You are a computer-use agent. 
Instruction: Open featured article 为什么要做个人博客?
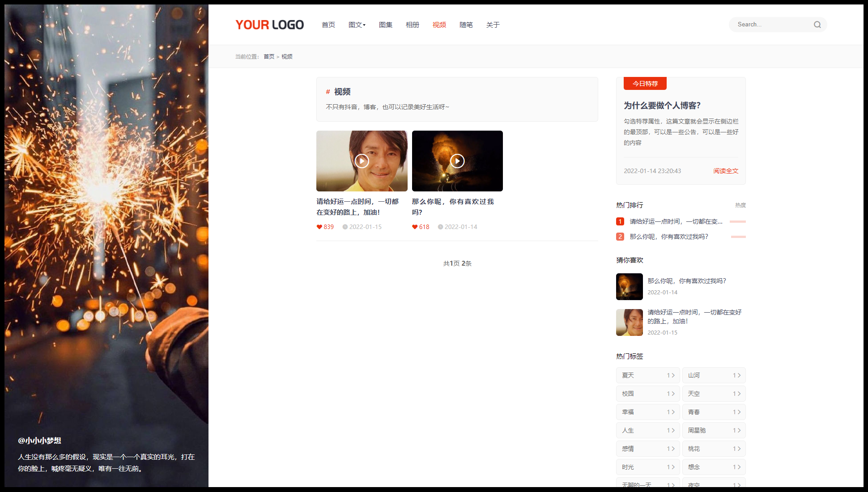[x=662, y=106]
